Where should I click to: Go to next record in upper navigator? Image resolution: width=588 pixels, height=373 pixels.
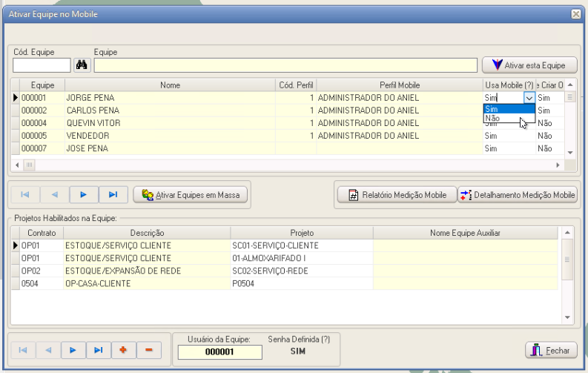(x=84, y=194)
